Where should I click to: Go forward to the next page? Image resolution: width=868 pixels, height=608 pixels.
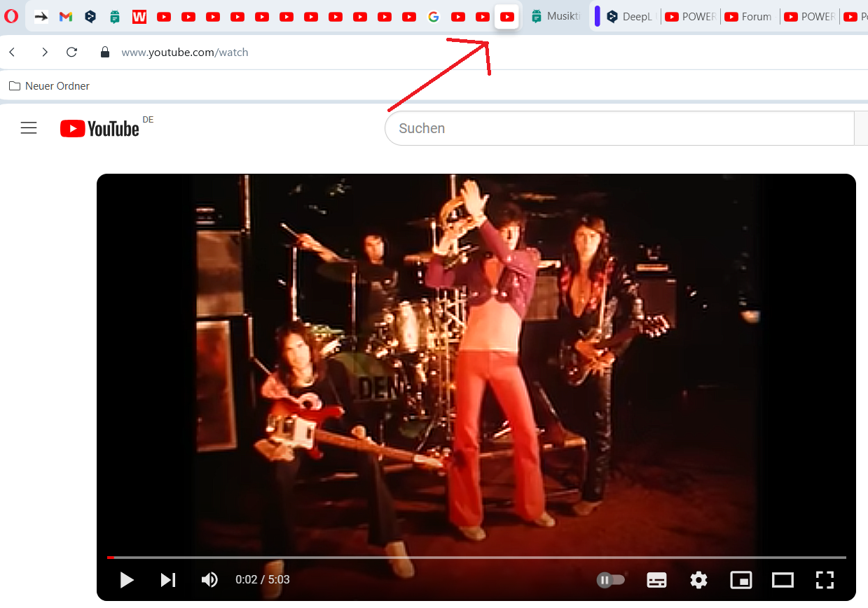(x=44, y=53)
